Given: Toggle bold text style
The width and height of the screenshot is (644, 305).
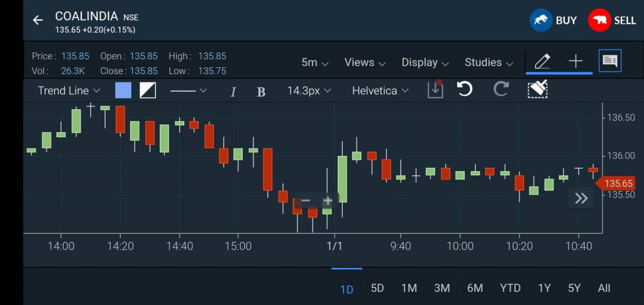Looking at the screenshot, I should pos(261,92).
